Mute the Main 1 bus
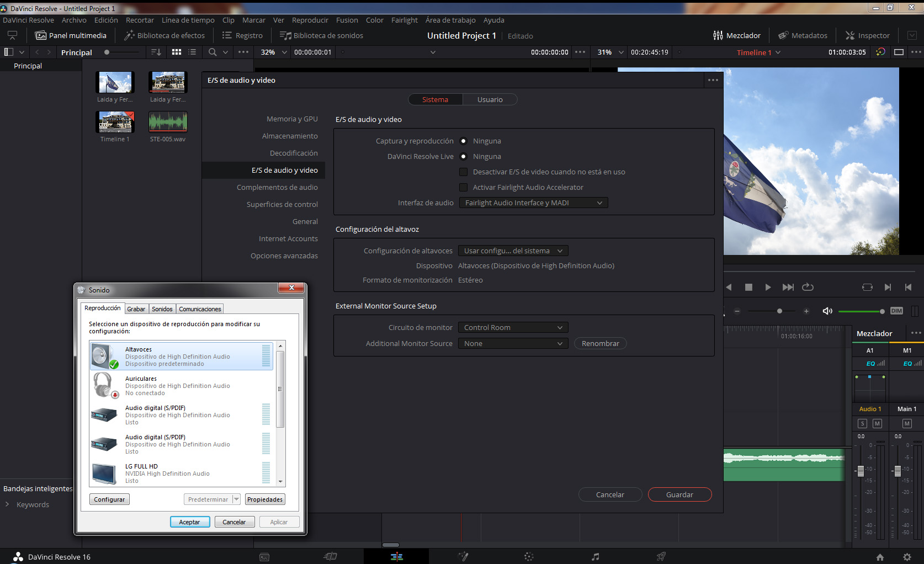The width and height of the screenshot is (924, 564). point(907,424)
